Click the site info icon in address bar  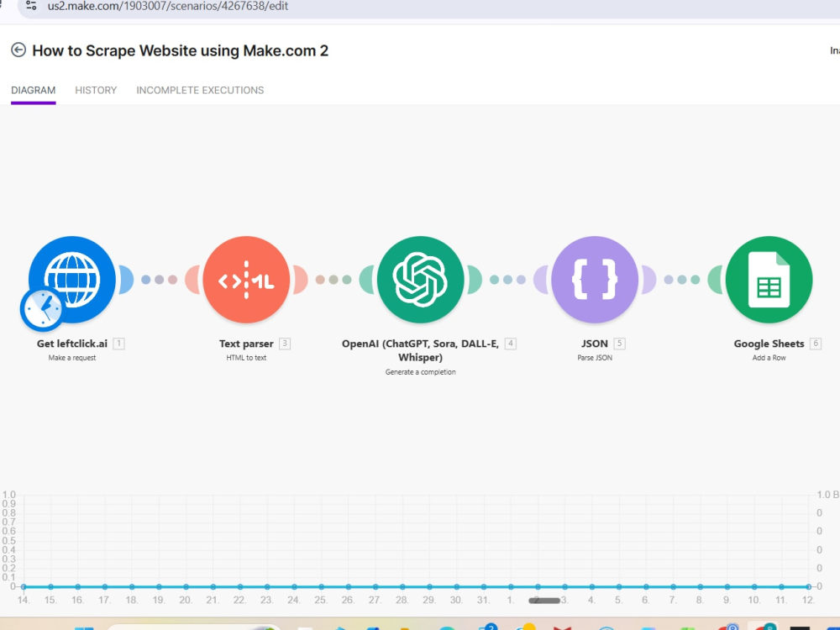pyautogui.click(x=32, y=6)
